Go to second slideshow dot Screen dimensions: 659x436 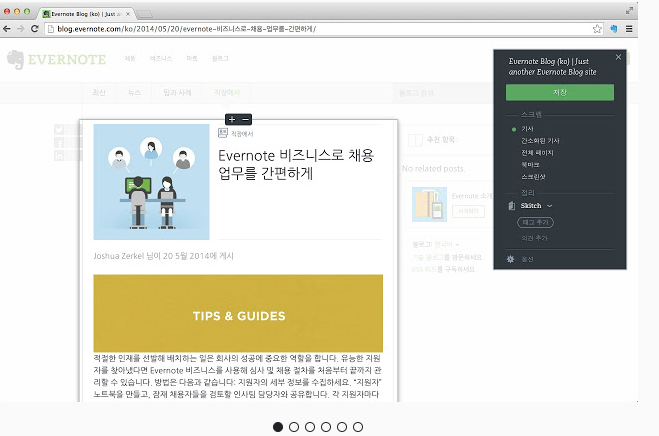tap(294, 427)
